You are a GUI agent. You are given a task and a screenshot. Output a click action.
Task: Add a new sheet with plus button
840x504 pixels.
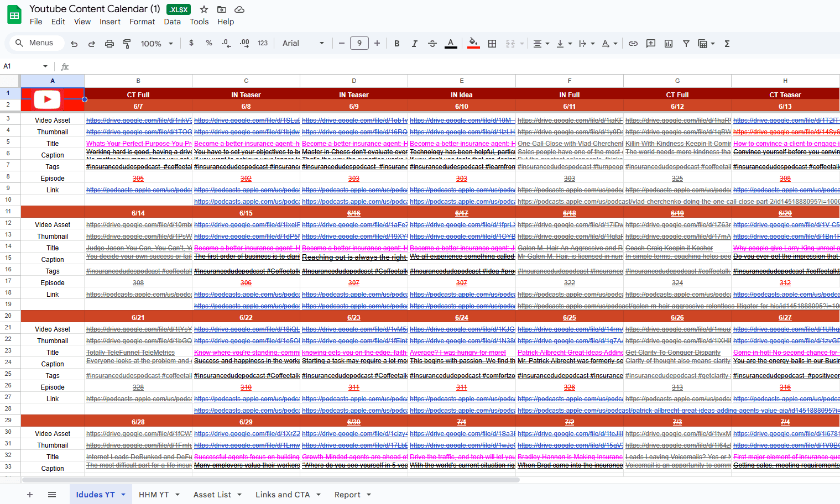[30, 495]
